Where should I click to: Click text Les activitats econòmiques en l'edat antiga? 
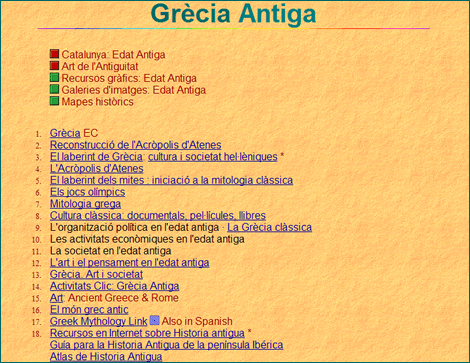(x=147, y=239)
